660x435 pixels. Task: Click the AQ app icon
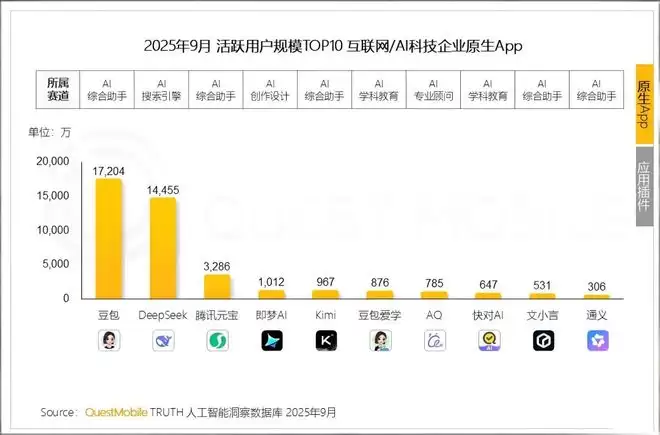click(434, 341)
